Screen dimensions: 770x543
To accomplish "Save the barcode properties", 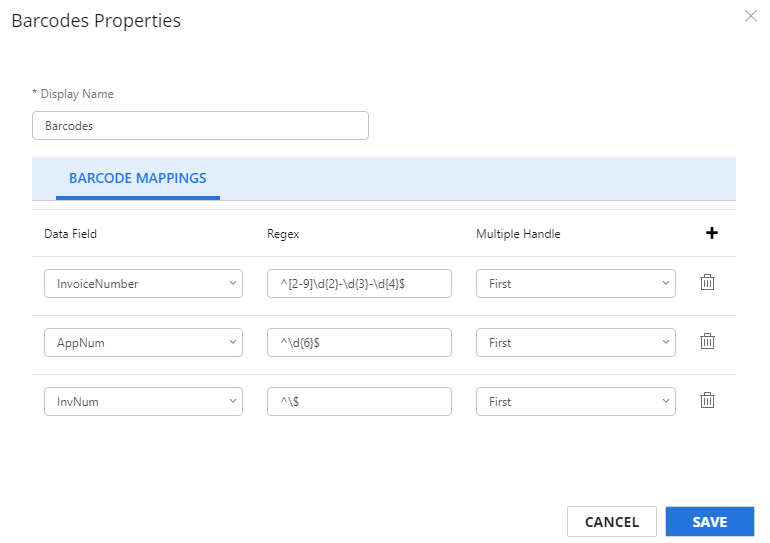I will [710, 521].
